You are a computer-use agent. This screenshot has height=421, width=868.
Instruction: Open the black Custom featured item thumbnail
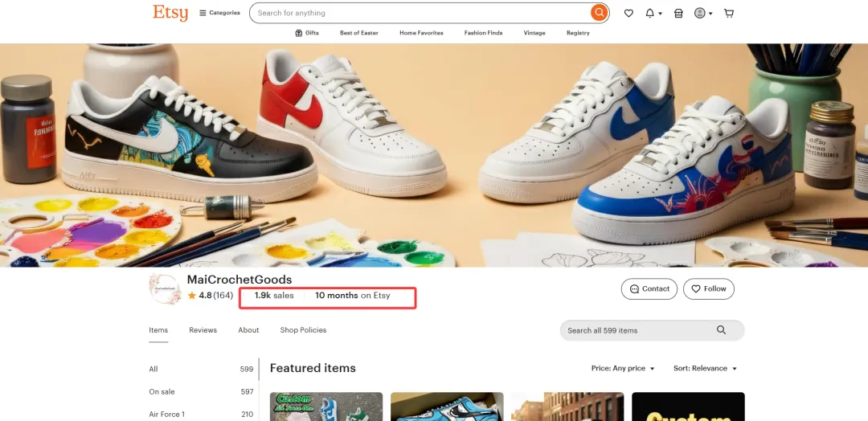[688, 407]
